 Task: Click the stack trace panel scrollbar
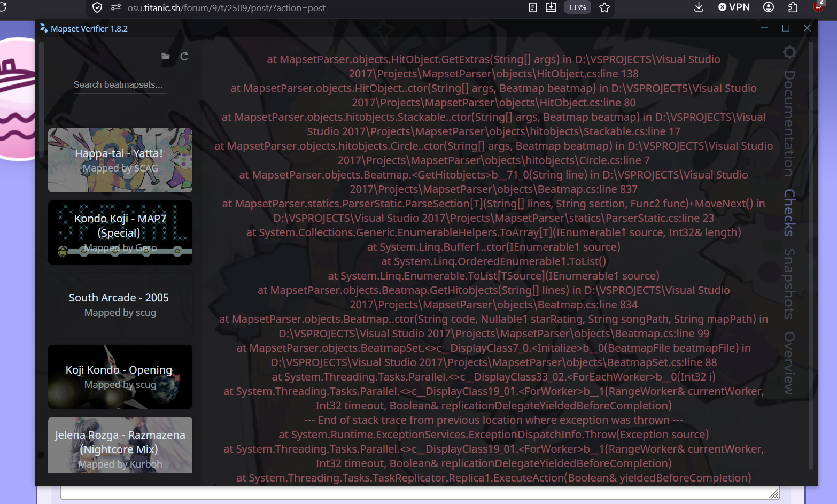pyautogui.click(x=811, y=257)
